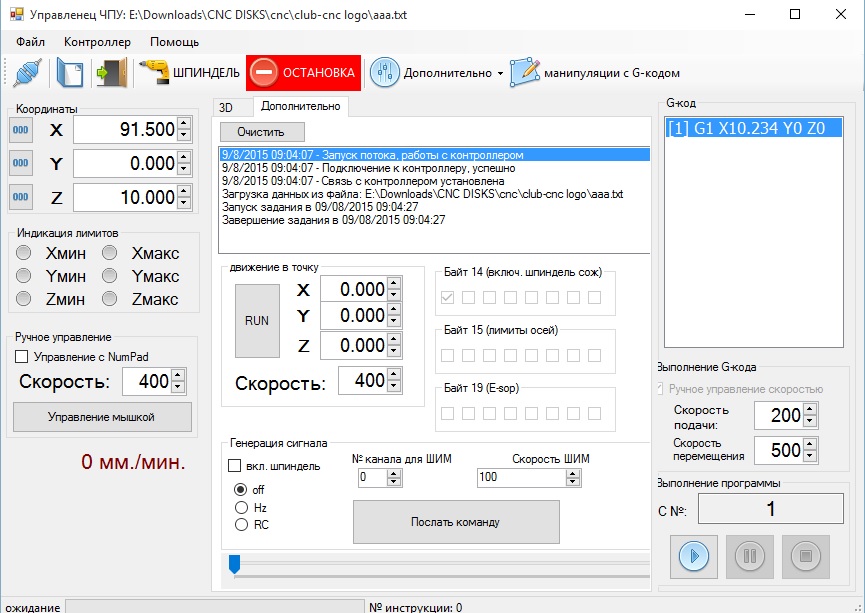Zero the Y coordinate with 000 button

click(x=21, y=163)
